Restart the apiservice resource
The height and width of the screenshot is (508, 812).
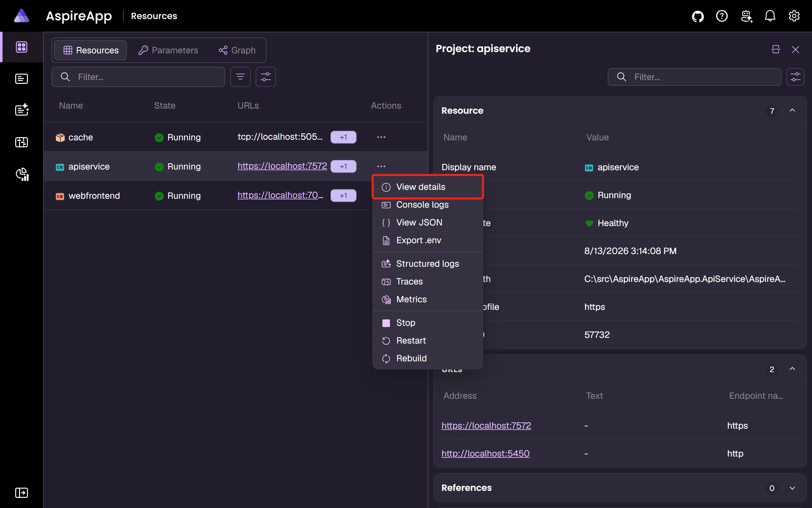(428, 341)
